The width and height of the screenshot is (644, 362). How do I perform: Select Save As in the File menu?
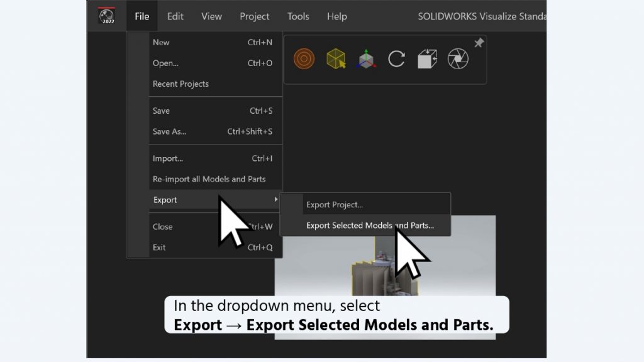[x=169, y=131]
